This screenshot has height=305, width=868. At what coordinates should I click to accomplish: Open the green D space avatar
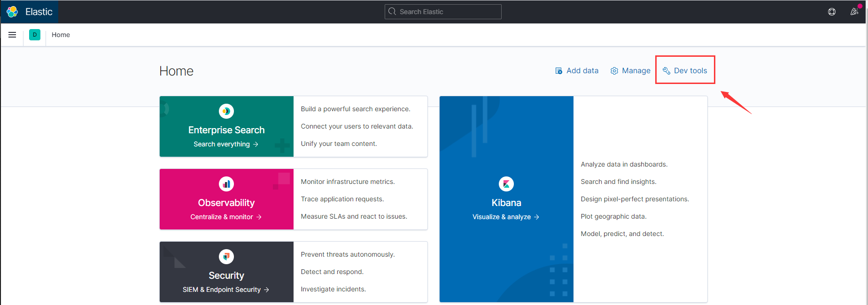point(35,35)
